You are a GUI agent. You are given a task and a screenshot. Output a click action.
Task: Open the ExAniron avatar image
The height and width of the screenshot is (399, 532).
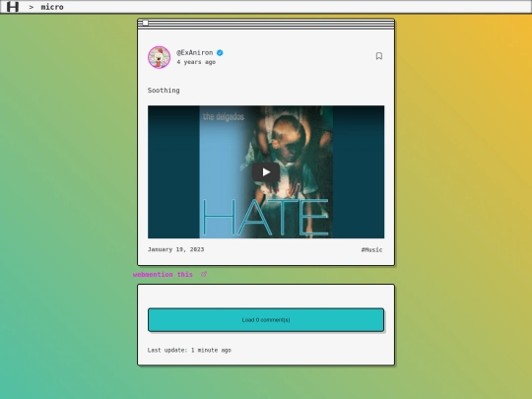click(160, 57)
